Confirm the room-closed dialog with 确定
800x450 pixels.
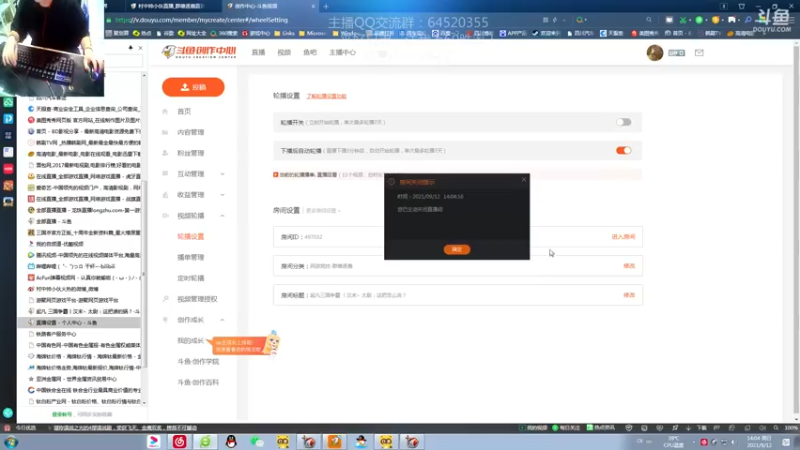click(457, 249)
